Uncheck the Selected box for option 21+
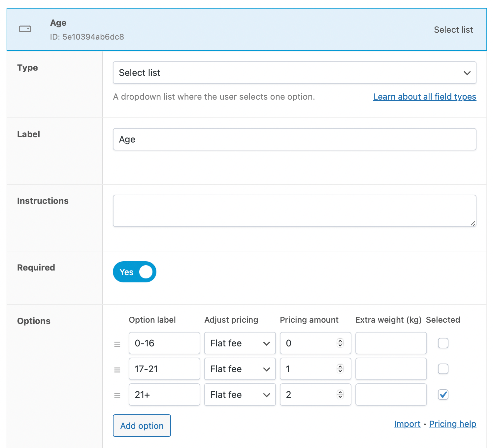Screen dimensions: 493x448 443,395
